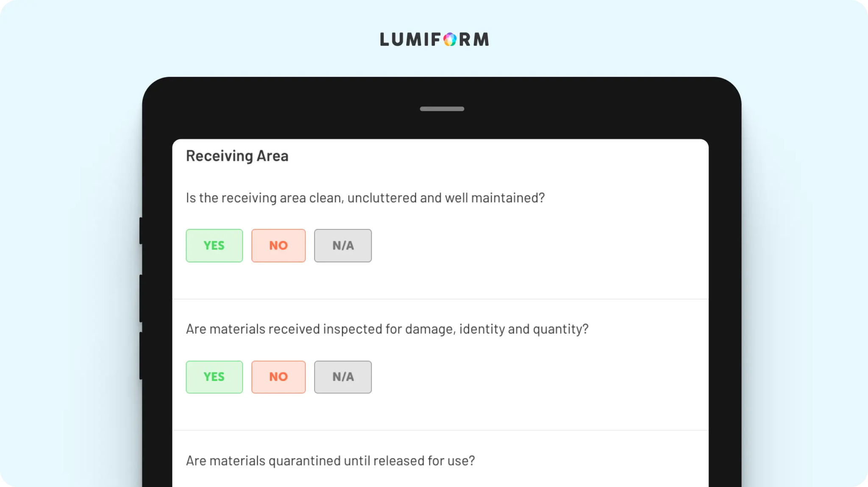Mark N/A for receiving area clean question
Image resolution: width=868 pixels, height=487 pixels.
pos(343,246)
